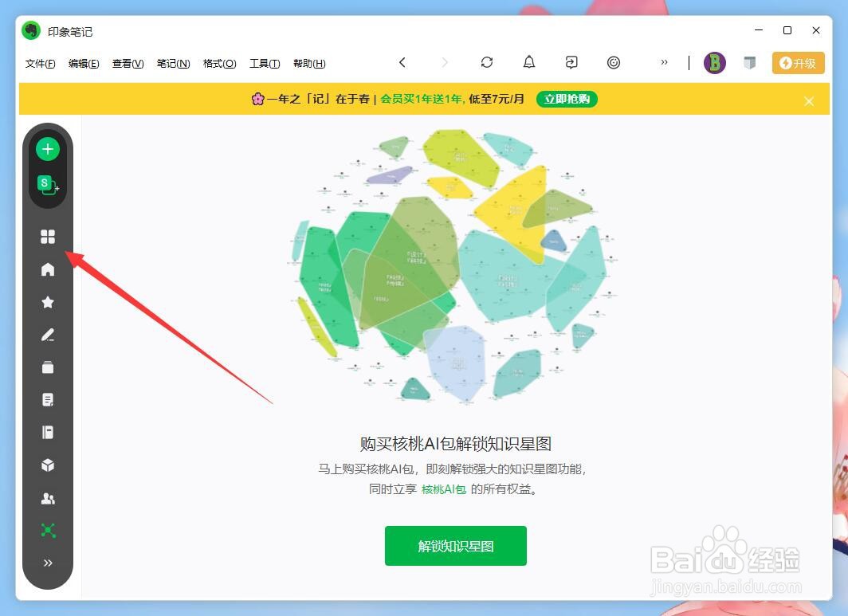Image resolution: width=848 pixels, height=616 pixels.
Task: Show more toolbar items double chevron
Action: pos(664,62)
